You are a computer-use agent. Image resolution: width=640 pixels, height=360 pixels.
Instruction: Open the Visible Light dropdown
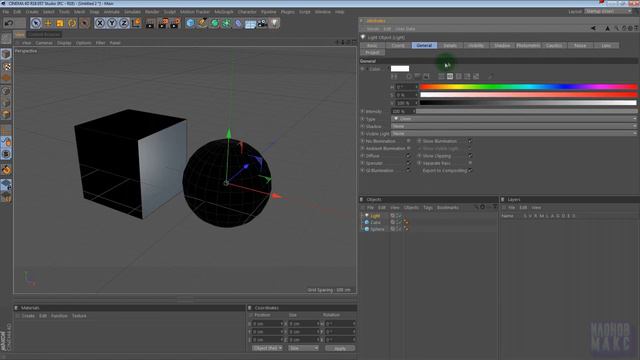point(514,134)
